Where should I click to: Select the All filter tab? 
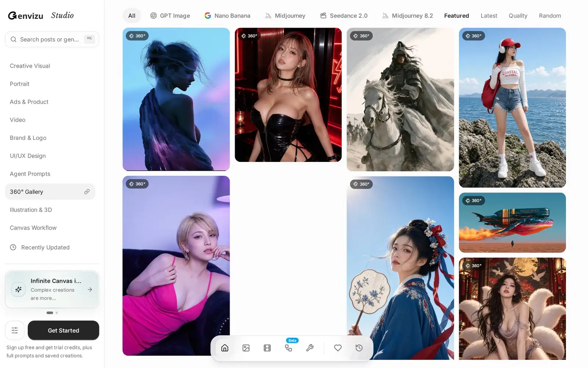point(132,16)
